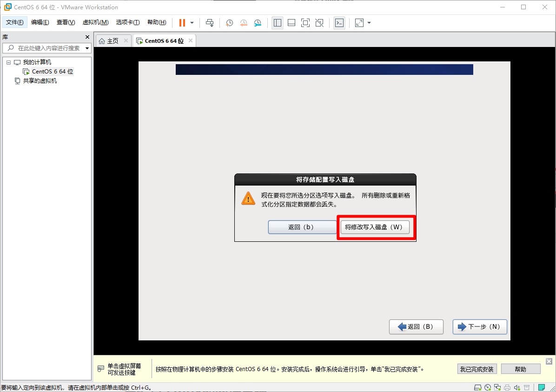Open the stretch display dropdown arrow
This screenshot has height=392, width=556.
pyautogui.click(x=369, y=23)
